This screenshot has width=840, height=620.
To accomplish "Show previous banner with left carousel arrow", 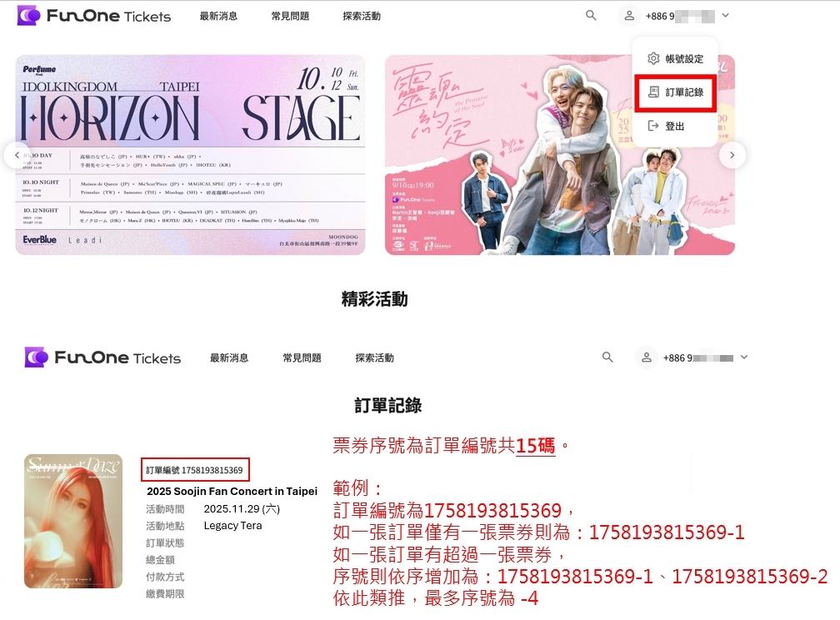I will point(17,155).
